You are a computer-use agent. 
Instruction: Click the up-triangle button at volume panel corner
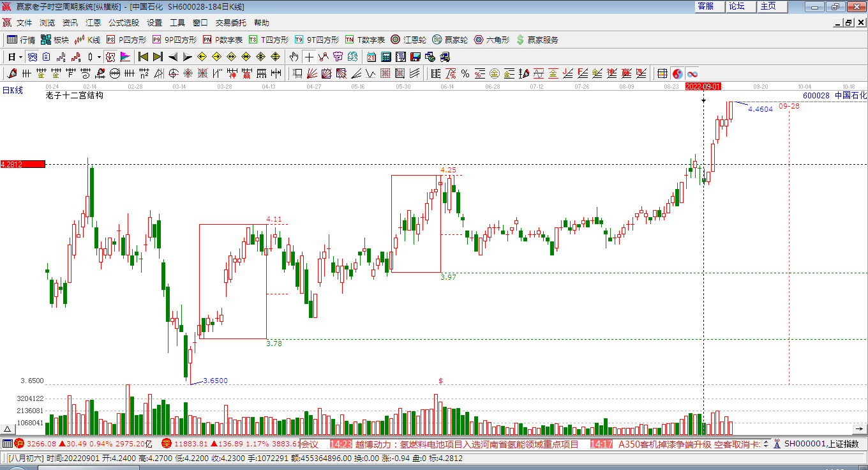[x=8, y=429]
